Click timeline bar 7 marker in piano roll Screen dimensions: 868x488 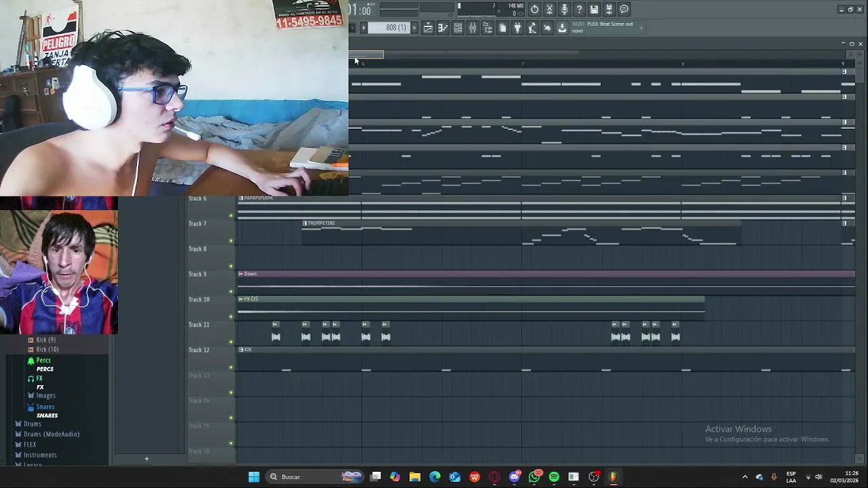[522, 64]
